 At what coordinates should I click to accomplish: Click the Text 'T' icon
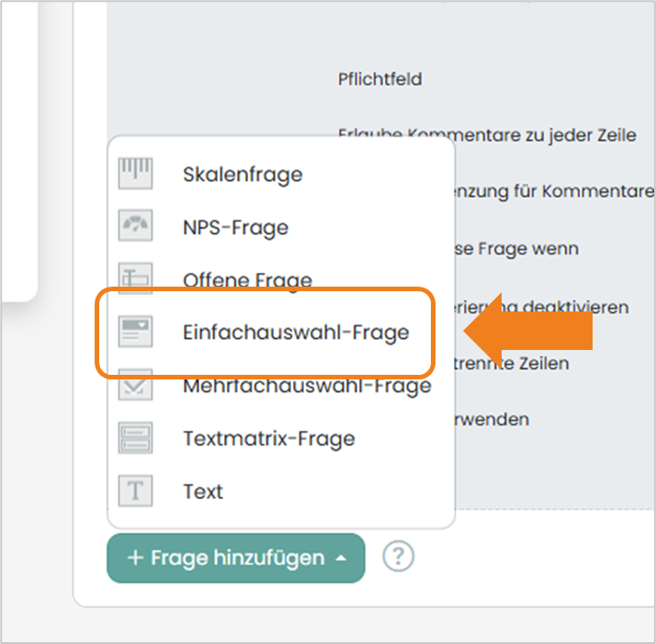pos(135,491)
